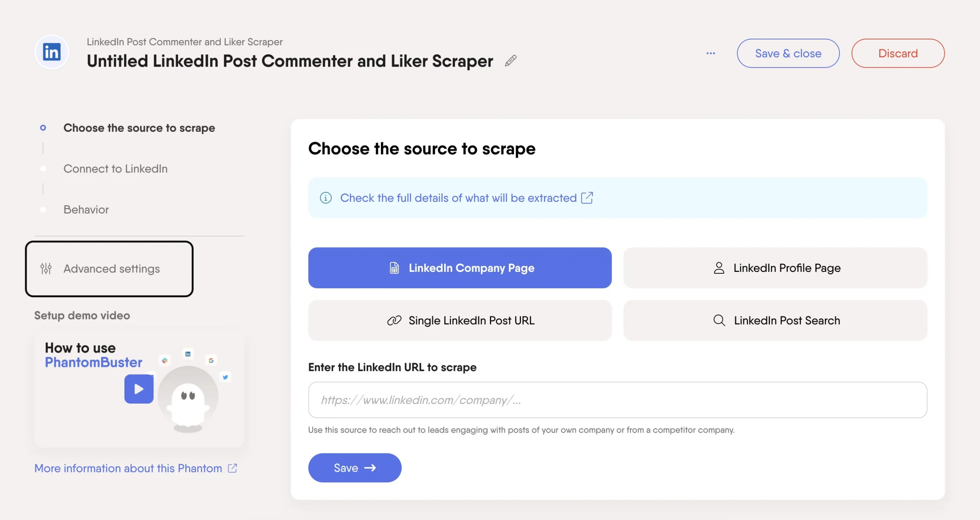
Task: Click the Advanced settings sliders icon
Action: coord(46,269)
